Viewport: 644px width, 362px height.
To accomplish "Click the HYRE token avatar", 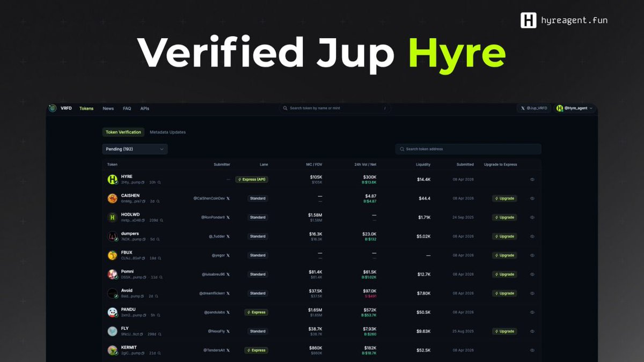I will tap(112, 180).
